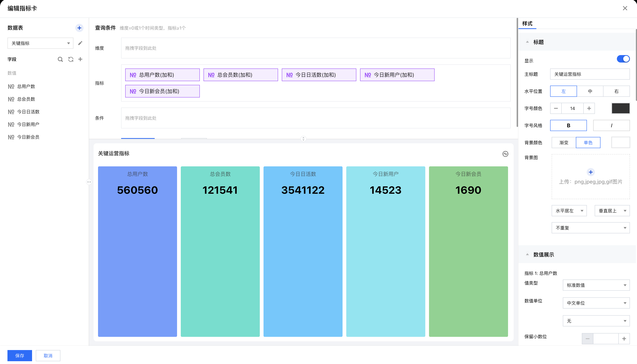Viewport: 637px width, 364px height.
Task: Switch to the 样式 tab
Action: (x=527, y=23)
